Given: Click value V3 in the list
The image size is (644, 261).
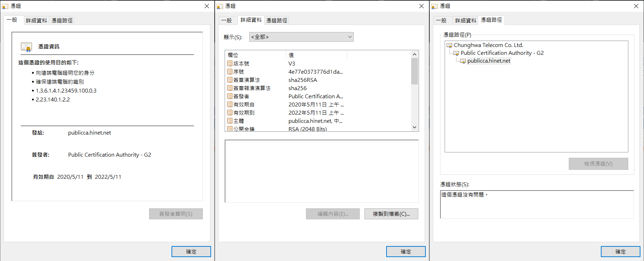Looking at the screenshot, I should point(292,63).
